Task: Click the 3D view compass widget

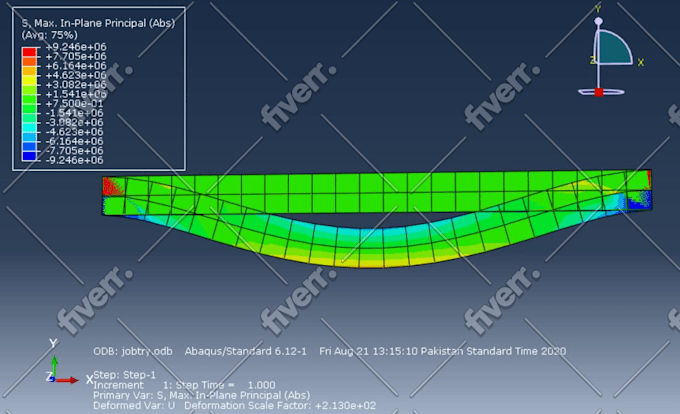Action: coord(609,51)
